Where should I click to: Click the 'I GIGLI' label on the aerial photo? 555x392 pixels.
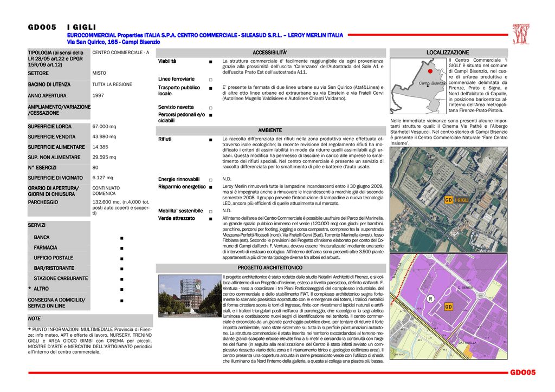(462, 200)
